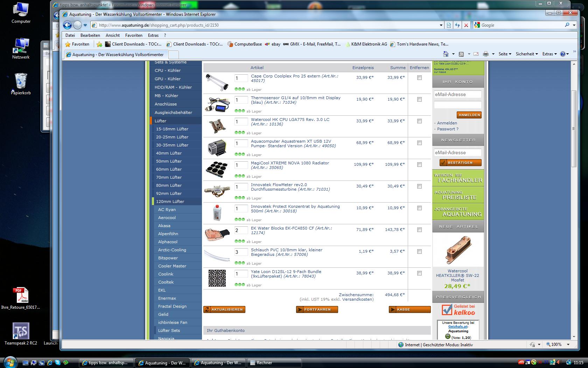
Task: Open a new tab
Action: [174, 55]
